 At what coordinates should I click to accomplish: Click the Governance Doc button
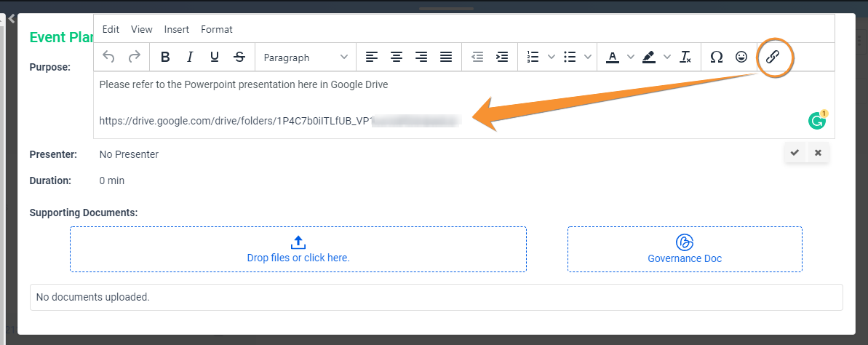685,249
